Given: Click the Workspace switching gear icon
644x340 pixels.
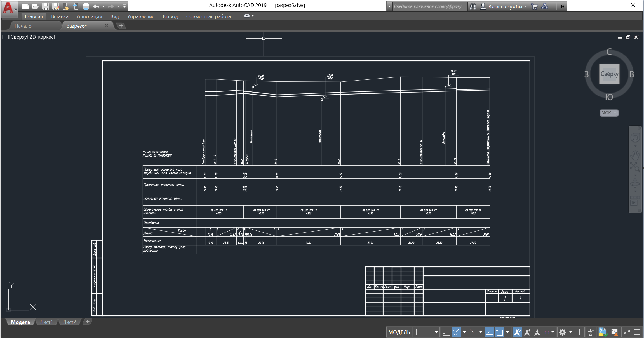Looking at the screenshot, I should 563,332.
